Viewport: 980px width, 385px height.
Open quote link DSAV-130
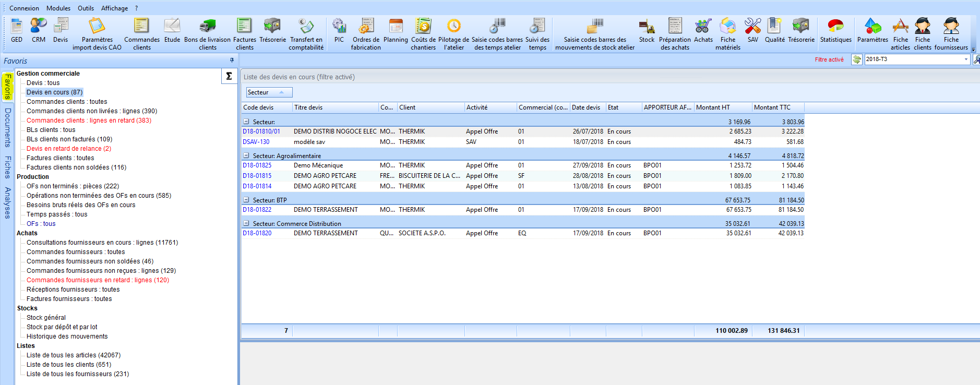[x=256, y=142]
